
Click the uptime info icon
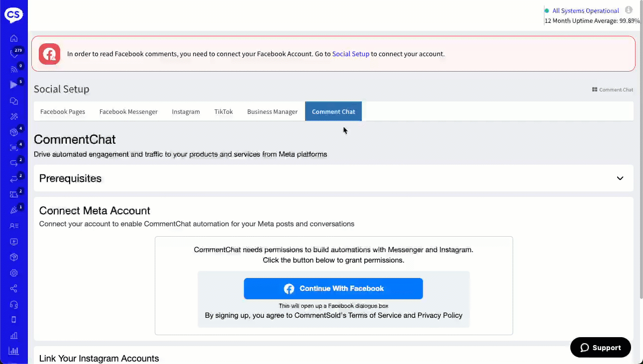pyautogui.click(x=629, y=10)
